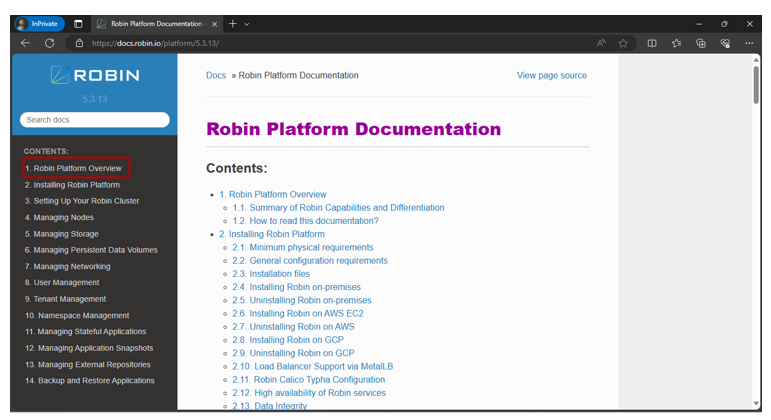
Task: Close the Robin Platform Documentation tab
Action: 214,24
